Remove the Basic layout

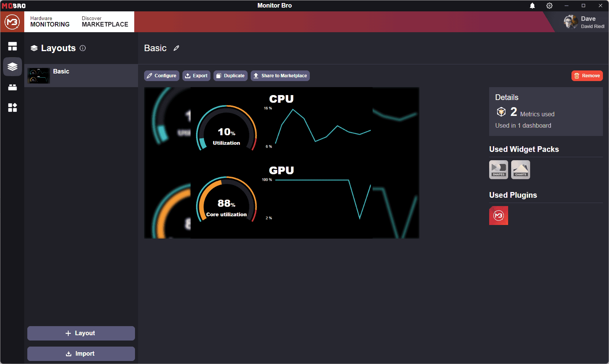587,76
